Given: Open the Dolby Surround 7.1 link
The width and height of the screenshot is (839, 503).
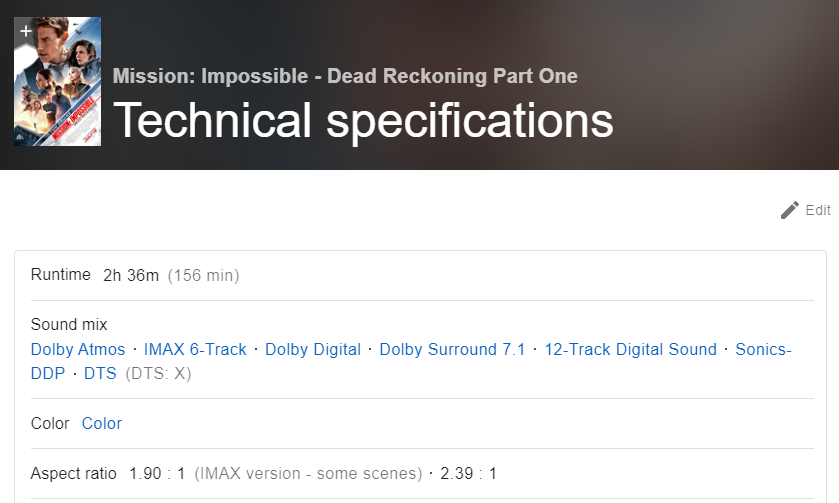Looking at the screenshot, I should (x=452, y=349).
